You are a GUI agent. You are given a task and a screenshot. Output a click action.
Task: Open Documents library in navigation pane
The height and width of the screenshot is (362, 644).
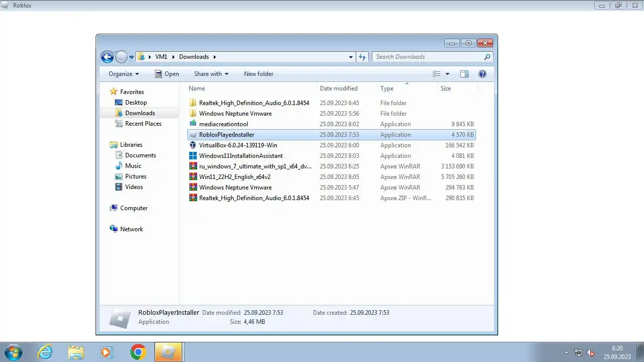click(x=140, y=155)
